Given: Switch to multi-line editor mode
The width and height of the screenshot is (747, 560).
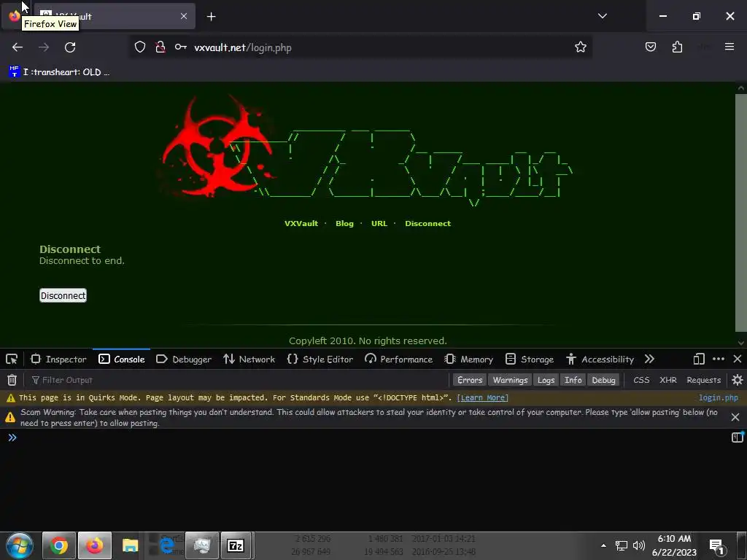Looking at the screenshot, I should pos(737,437).
